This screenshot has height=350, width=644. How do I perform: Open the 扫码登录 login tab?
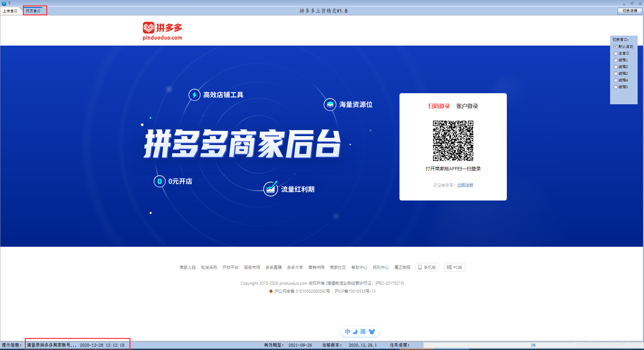(439, 106)
